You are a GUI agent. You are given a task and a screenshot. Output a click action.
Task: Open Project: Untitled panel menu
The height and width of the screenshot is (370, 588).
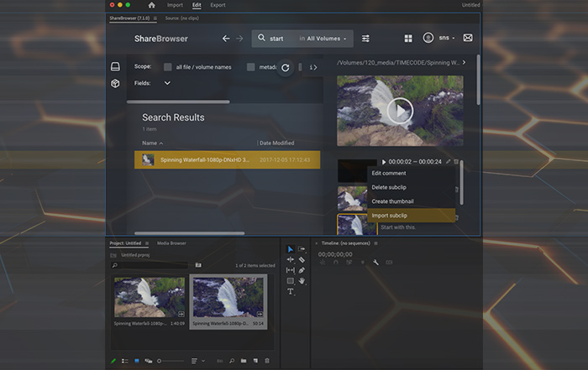click(x=147, y=243)
